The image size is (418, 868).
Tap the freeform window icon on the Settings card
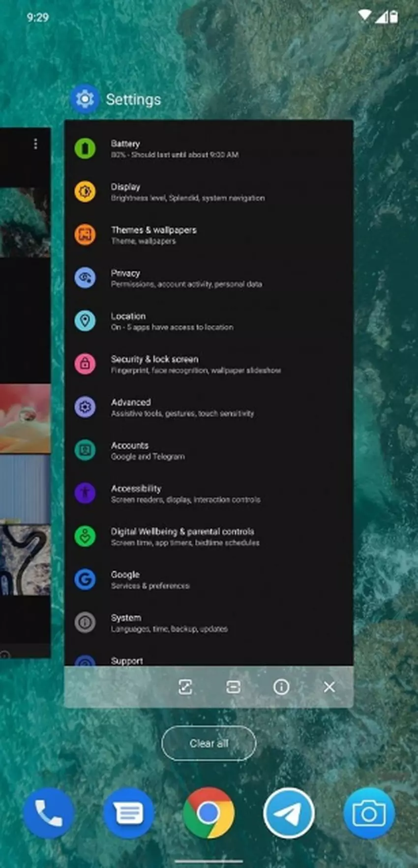[185, 687]
